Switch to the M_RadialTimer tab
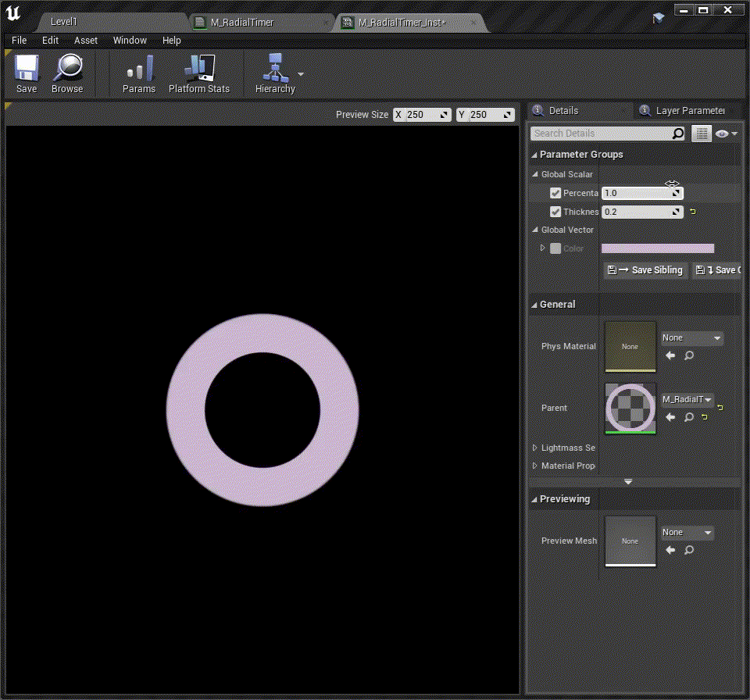The width and height of the screenshot is (750, 700). pyautogui.click(x=242, y=23)
